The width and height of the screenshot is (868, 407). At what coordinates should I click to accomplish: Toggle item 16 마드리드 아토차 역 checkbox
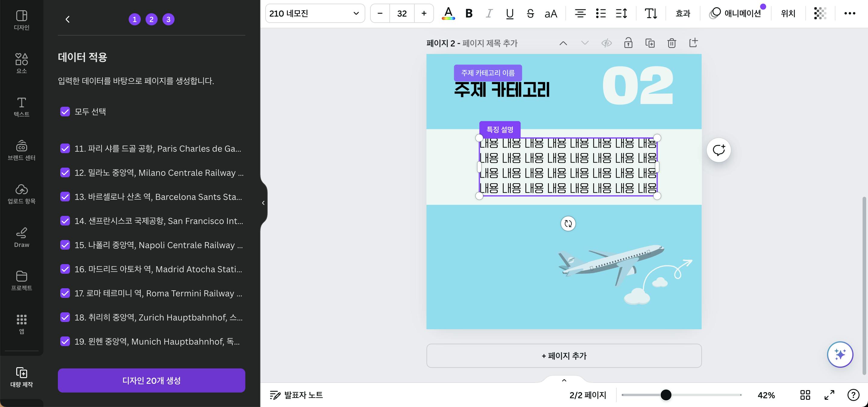tap(65, 269)
